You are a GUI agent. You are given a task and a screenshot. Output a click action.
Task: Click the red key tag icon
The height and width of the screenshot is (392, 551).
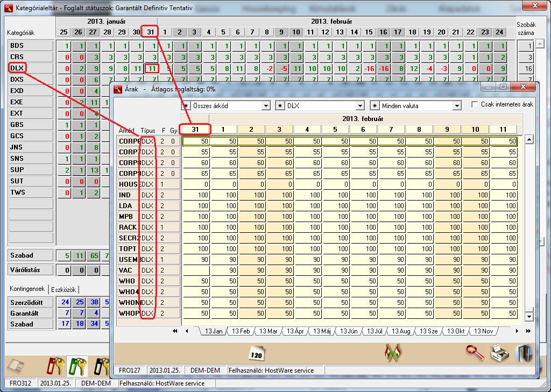tap(56, 366)
